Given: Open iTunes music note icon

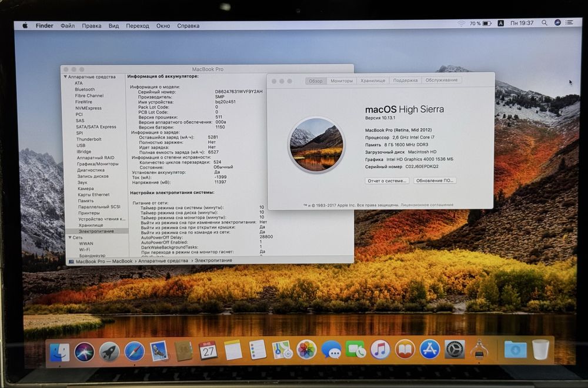Looking at the screenshot, I should (x=380, y=350).
